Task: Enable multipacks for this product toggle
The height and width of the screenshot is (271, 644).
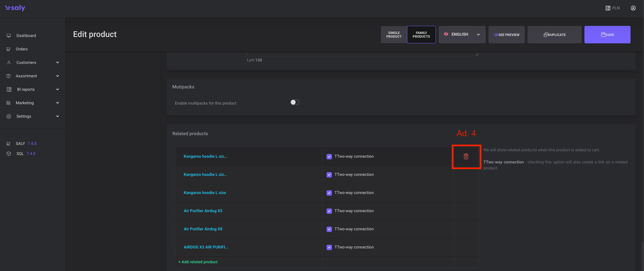Action: point(295,102)
